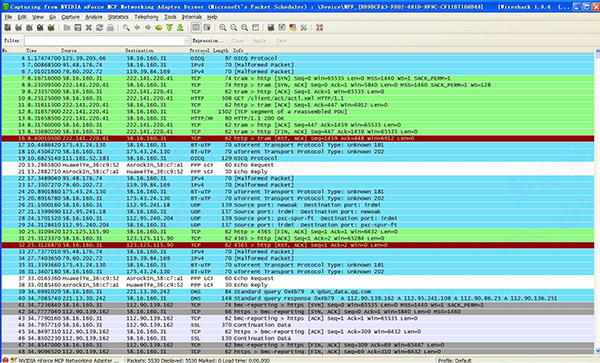Open the Tools menu

[170, 17]
